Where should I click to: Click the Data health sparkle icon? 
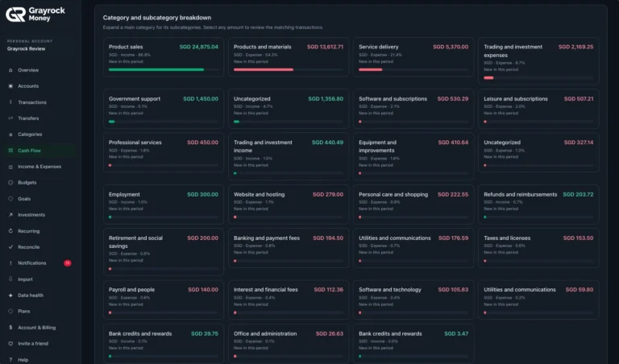point(10,296)
